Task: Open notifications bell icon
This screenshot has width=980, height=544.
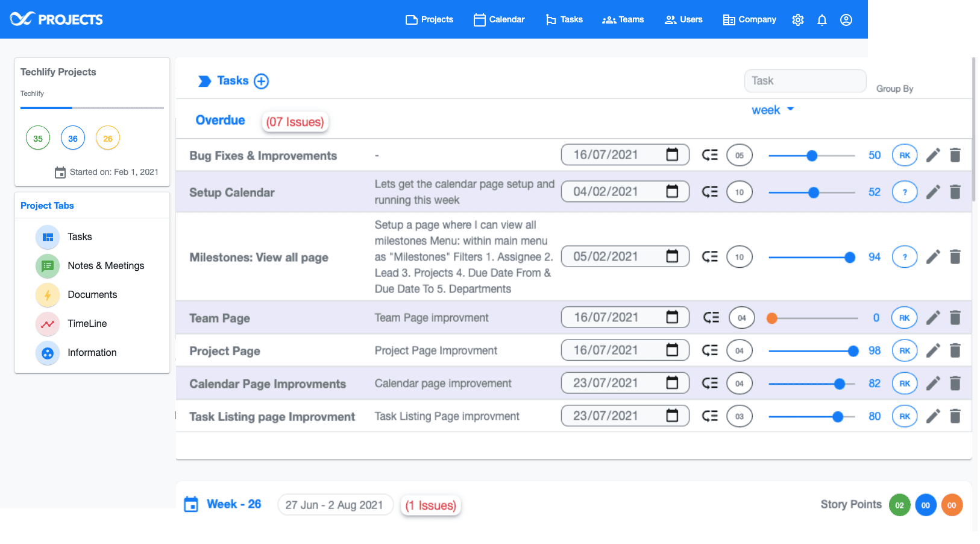Action: [x=822, y=20]
